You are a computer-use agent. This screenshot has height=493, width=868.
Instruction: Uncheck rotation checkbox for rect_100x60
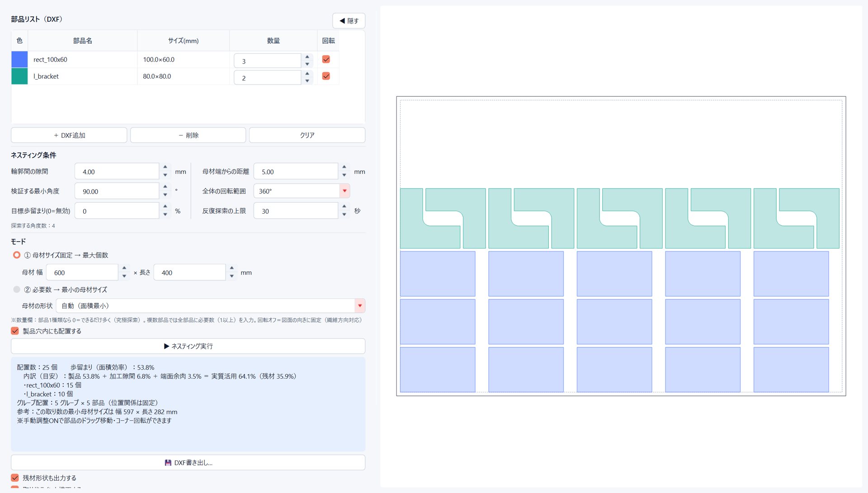pyautogui.click(x=326, y=59)
